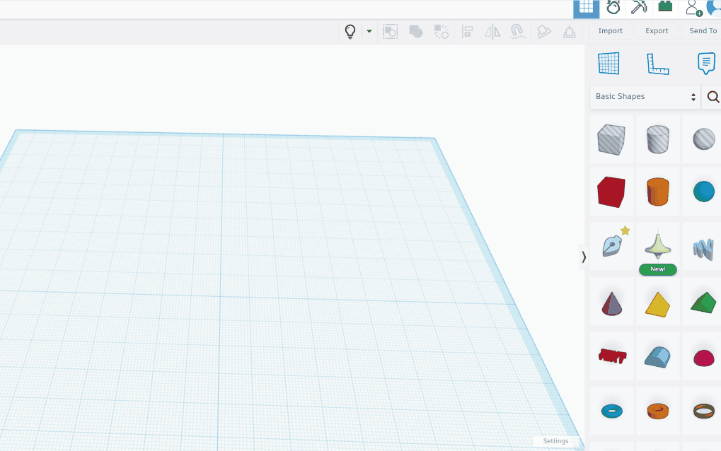The height and width of the screenshot is (451, 721).
Task: Select the blue Round Roof shape
Action: [x=658, y=356]
